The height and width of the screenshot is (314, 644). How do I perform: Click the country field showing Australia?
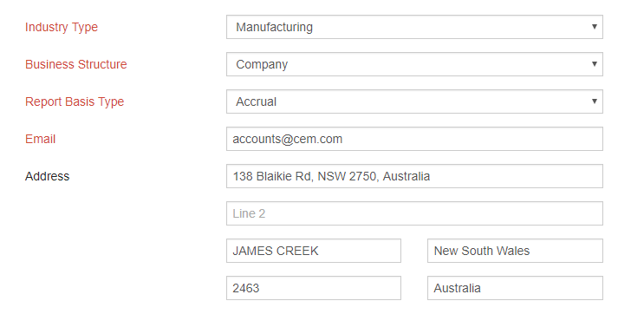tap(515, 288)
